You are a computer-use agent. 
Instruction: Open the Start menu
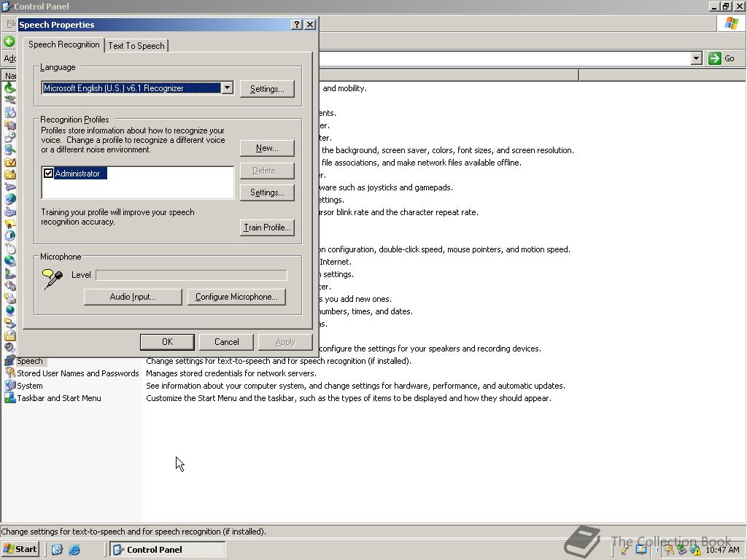(20, 550)
